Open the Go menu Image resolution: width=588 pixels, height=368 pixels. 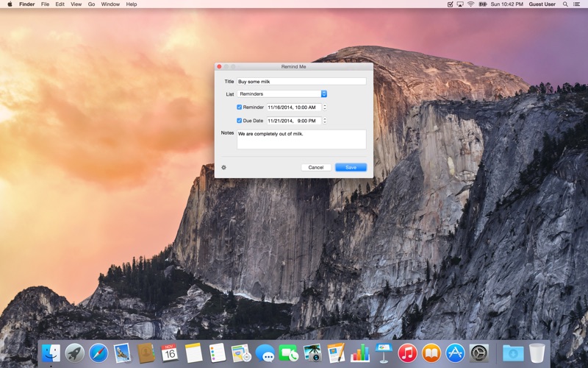coord(91,4)
